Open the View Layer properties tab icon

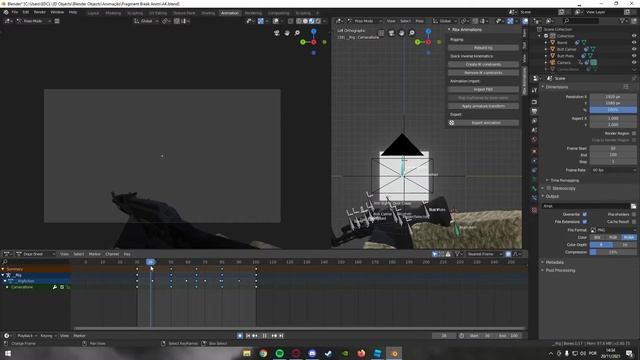click(534, 121)
